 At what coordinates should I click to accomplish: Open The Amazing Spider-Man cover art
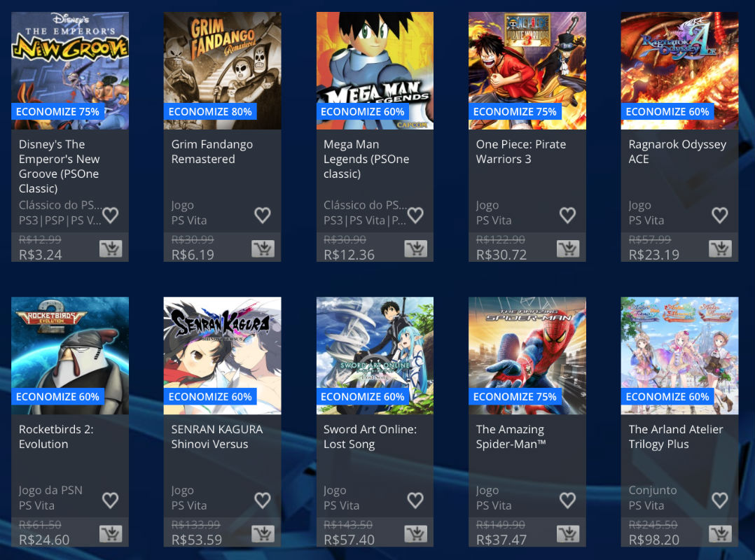pyautogui.click(x=527, y=356)
